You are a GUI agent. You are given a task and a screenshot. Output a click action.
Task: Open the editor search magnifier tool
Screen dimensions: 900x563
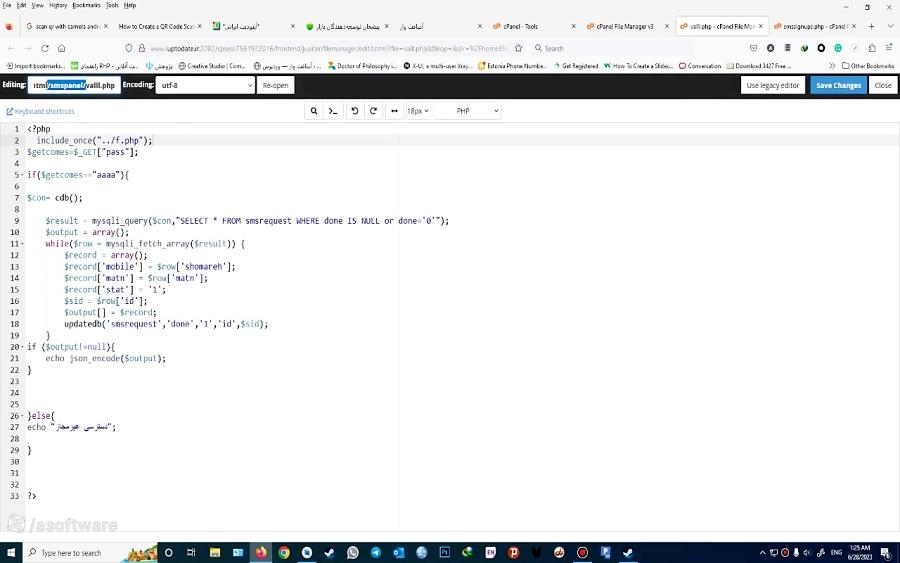(x=314, y=111)
